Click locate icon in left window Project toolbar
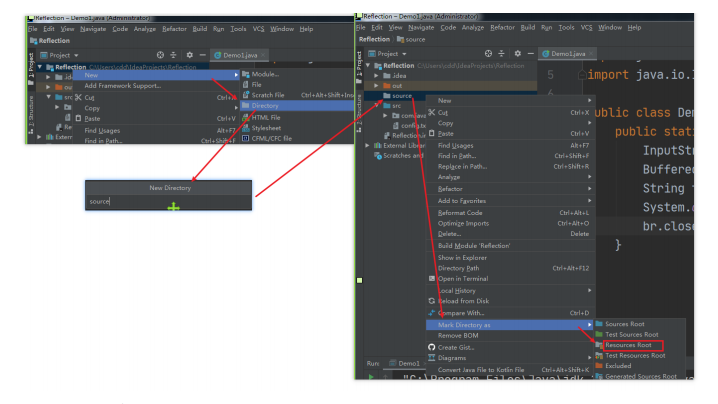The height and width of the screenshot is (404, 718). click(x=160, y=55)
